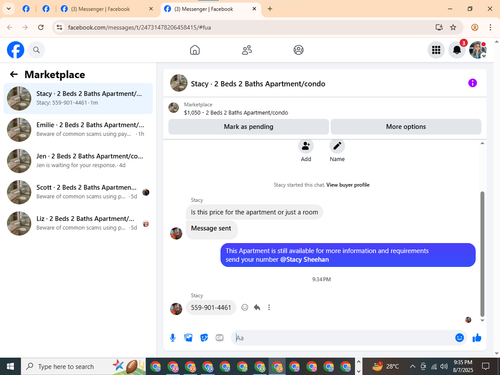Click the chat scrollbar thumb
Image resolution: width=500 pixels, height=375 pixels.
(x=482, y=254)
